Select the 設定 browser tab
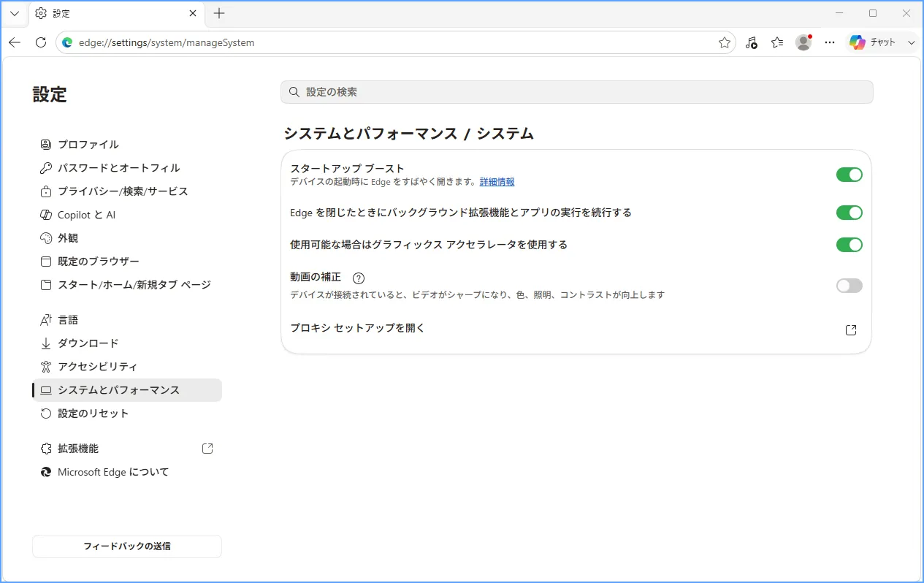The height and width of the screenshot is (583, 924). click(x=117, y=13)
